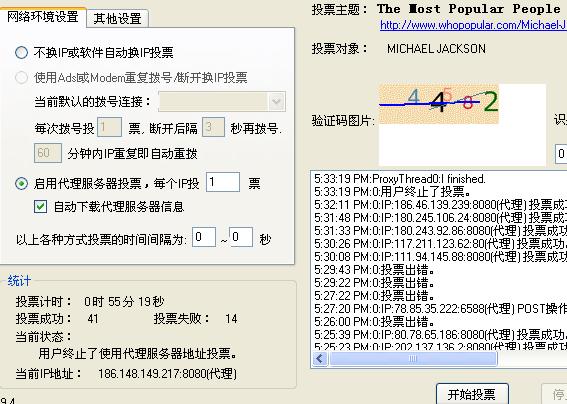Uncheck 自动下载代理服务器信息 checkbox
The image size is (567, 404).
(x=40, y=207)
